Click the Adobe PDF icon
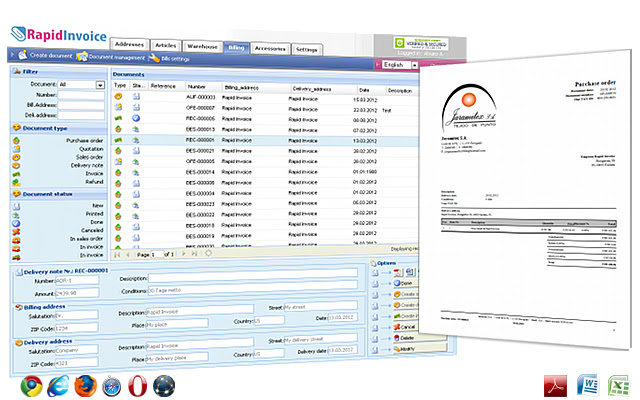The height and width of the screenshot is (400, 640). (555, 386)
